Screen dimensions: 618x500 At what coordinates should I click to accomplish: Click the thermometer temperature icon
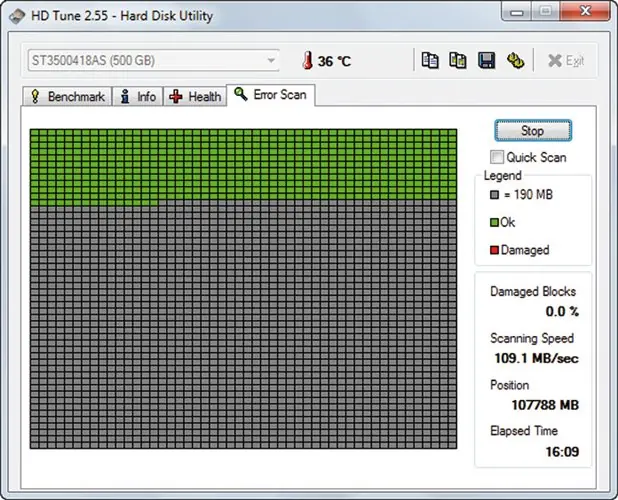[x=307, y=60]
